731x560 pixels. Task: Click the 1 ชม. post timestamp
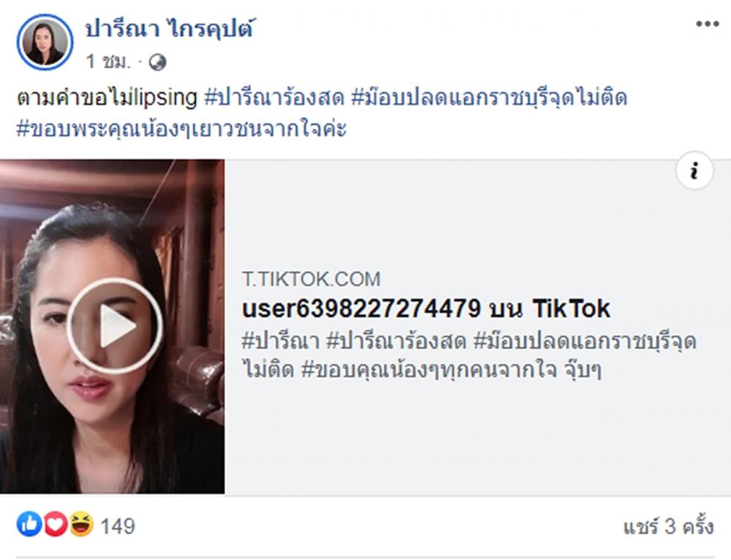[x=107, y=61]
